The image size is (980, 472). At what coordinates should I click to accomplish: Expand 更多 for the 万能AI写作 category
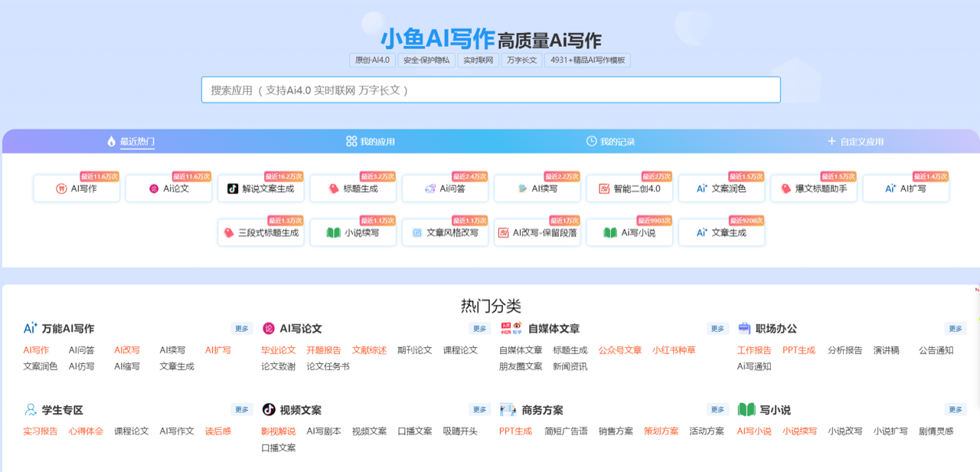coord(242,329)
